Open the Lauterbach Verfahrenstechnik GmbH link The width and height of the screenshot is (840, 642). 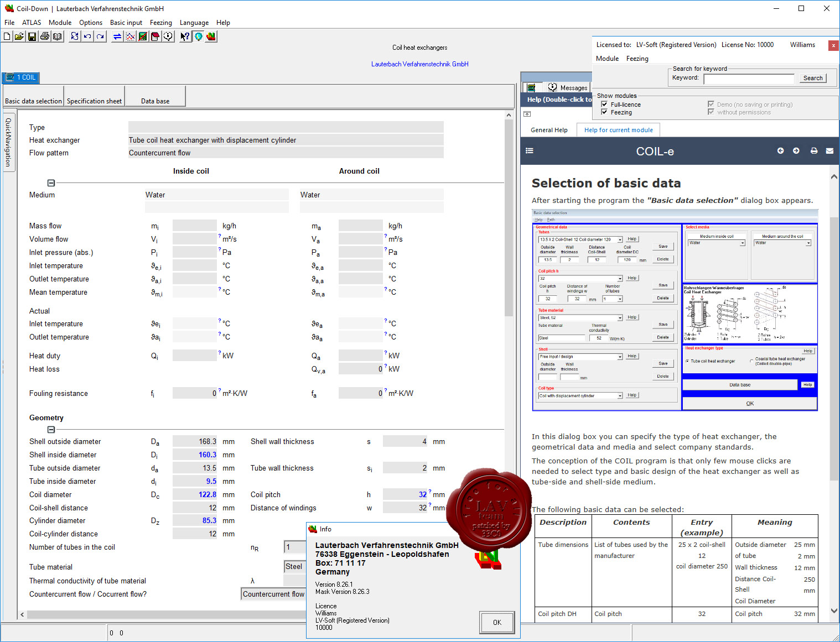coord(419,64)
